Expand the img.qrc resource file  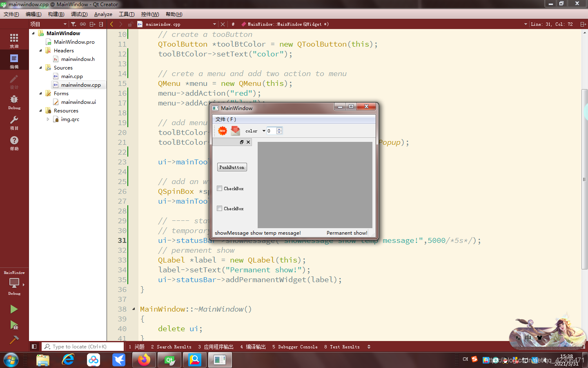(48, 119)
